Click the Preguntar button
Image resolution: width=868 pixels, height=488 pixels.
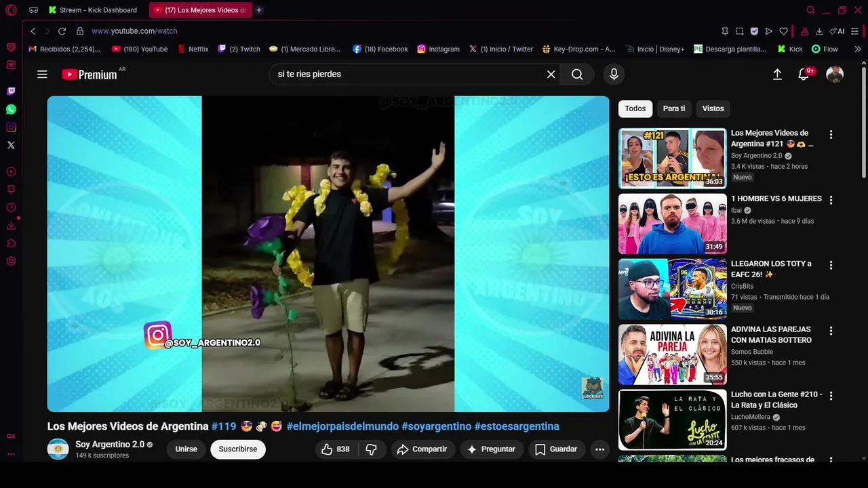coord(492,449)
